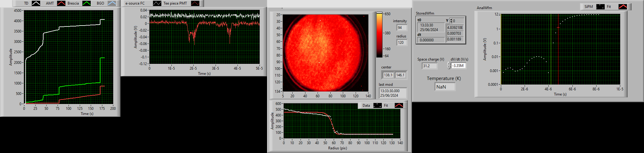Click the Brescia green plot legend icon
This screenshot has width=644, height=153.
point(86,3)
